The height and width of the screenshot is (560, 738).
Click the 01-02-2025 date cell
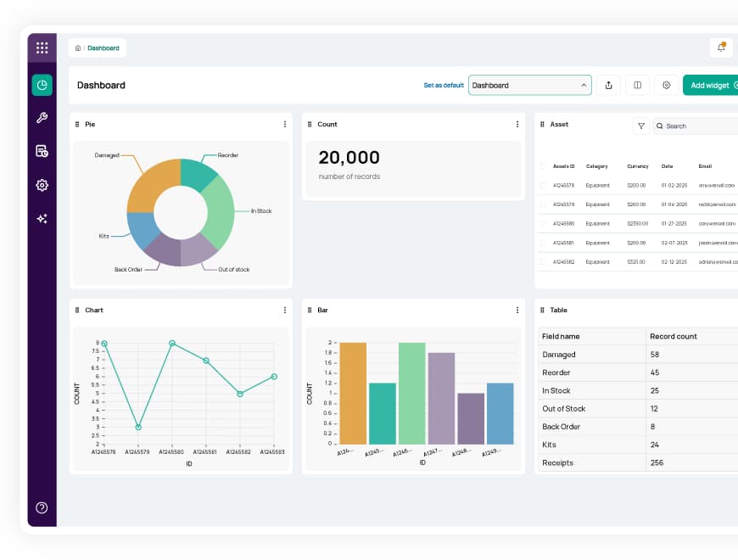(x=674, y=186)
